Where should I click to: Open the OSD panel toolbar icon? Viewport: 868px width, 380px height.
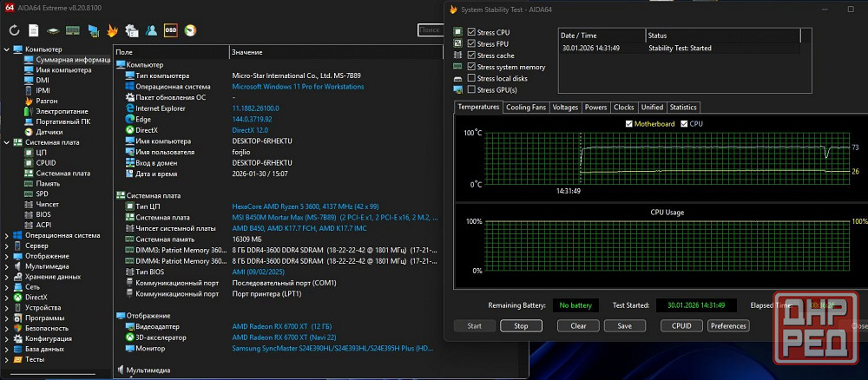(171, 30)
